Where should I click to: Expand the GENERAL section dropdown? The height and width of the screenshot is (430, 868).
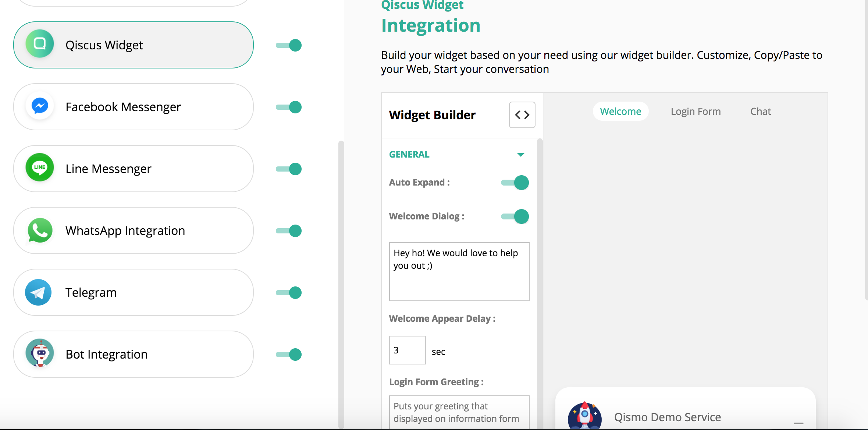coord(521,154)
